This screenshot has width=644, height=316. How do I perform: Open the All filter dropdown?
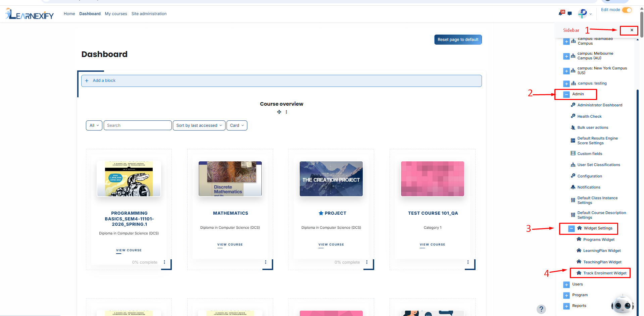point(94,125)
